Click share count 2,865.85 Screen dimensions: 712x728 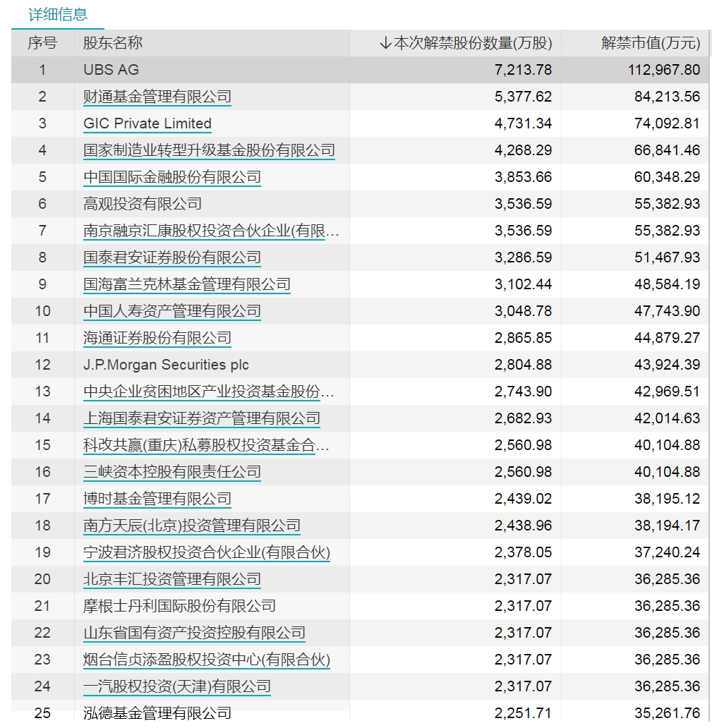pyautogui.click(x=523, y=338)
